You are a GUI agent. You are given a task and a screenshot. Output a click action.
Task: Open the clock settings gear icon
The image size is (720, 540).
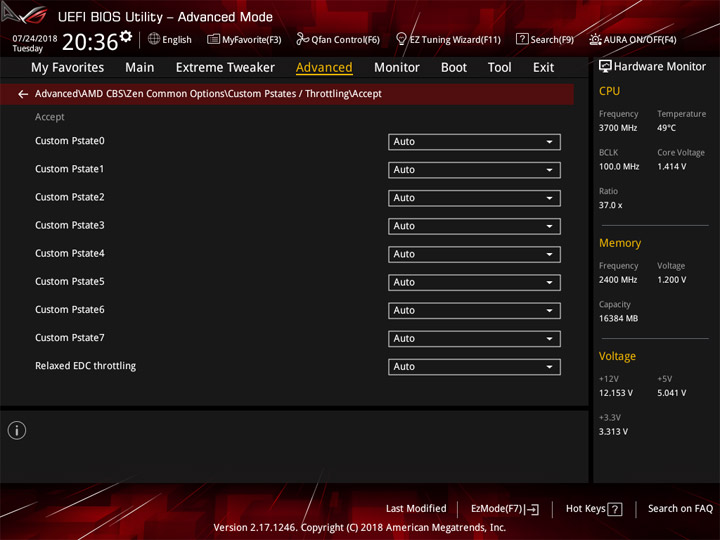(126, 36)
